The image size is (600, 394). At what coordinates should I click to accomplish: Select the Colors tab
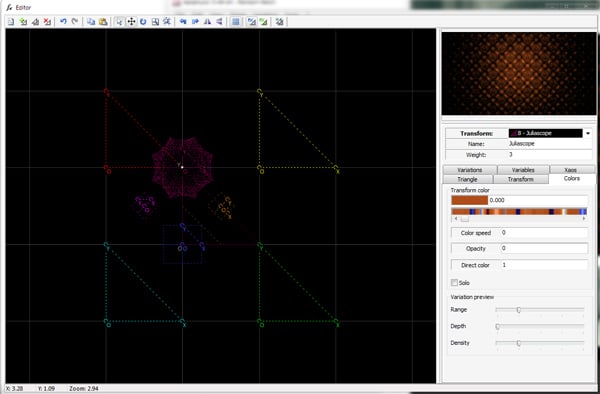pos(572,179)
